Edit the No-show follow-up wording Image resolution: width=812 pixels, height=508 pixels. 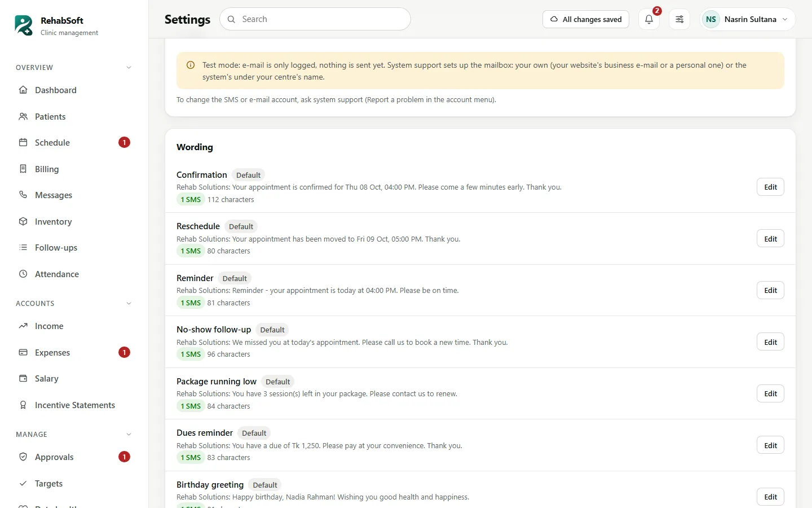[x=770, y=342]
